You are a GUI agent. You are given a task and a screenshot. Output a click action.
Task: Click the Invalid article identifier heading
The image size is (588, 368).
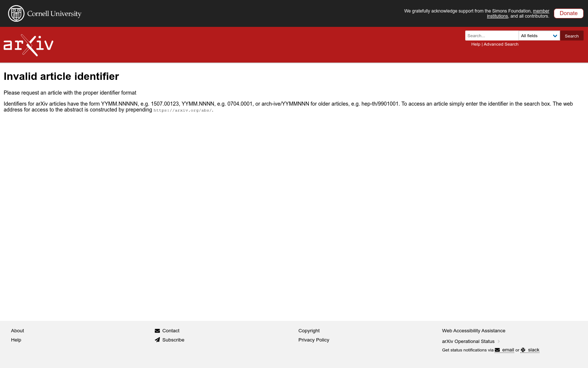(x=61, y=76)
